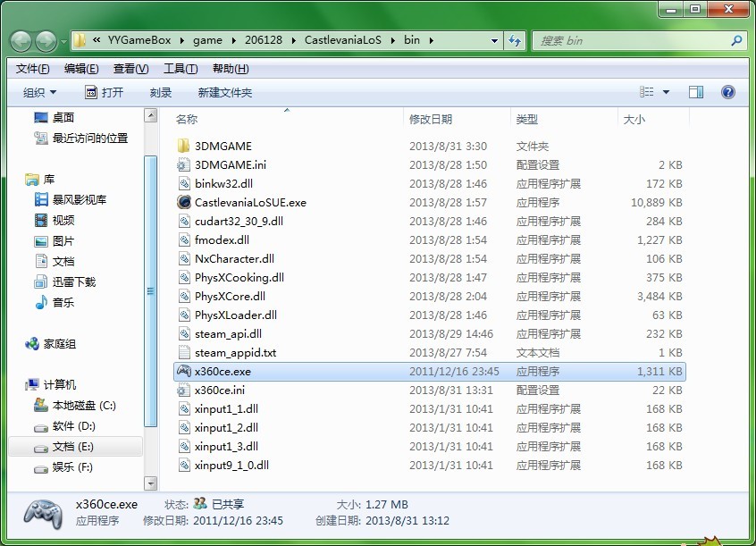Open 图片 (Pictures) library
This screenshot has height=546, width=756.
(63, 240)
